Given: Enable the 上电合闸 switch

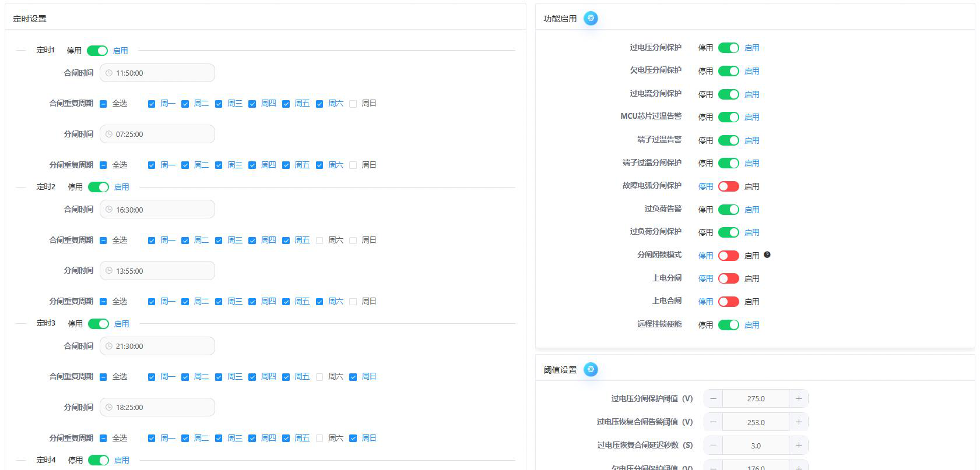Looking at the screenshot, I should [729, 302].
